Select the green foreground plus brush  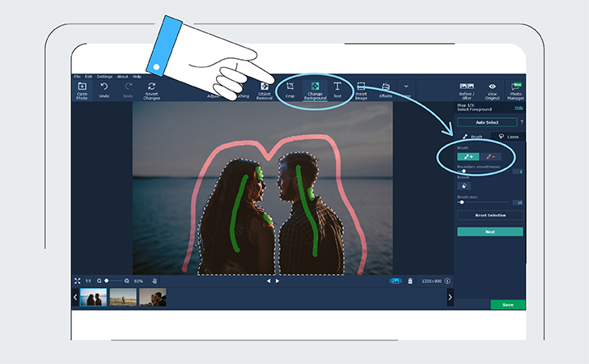click(x=468, y=157)
